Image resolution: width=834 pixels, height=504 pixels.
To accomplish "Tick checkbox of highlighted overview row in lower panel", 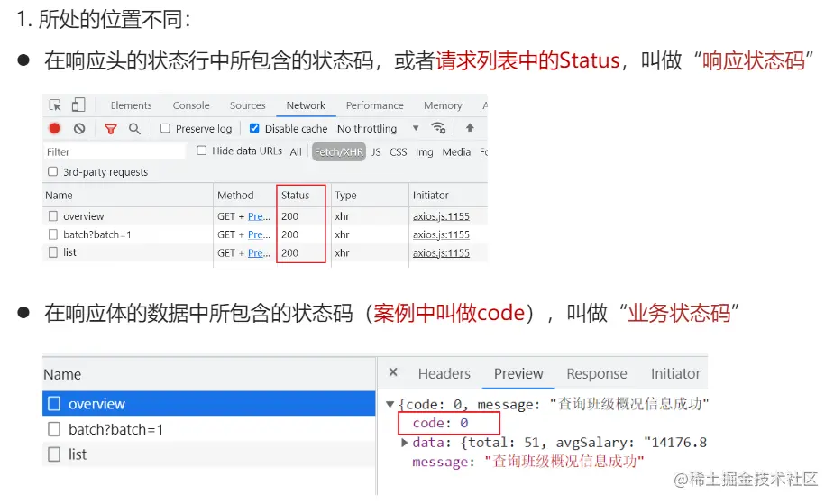I will coord(54,404).
